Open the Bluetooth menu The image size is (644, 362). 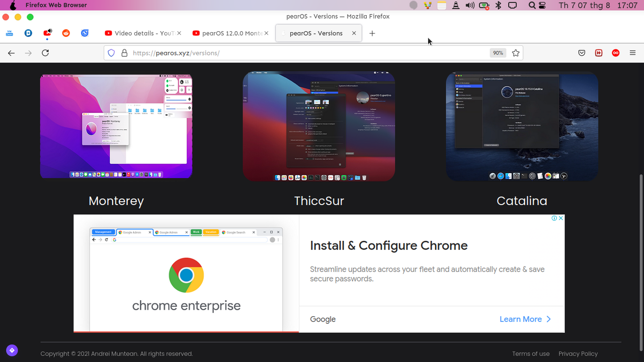(499, 5)
